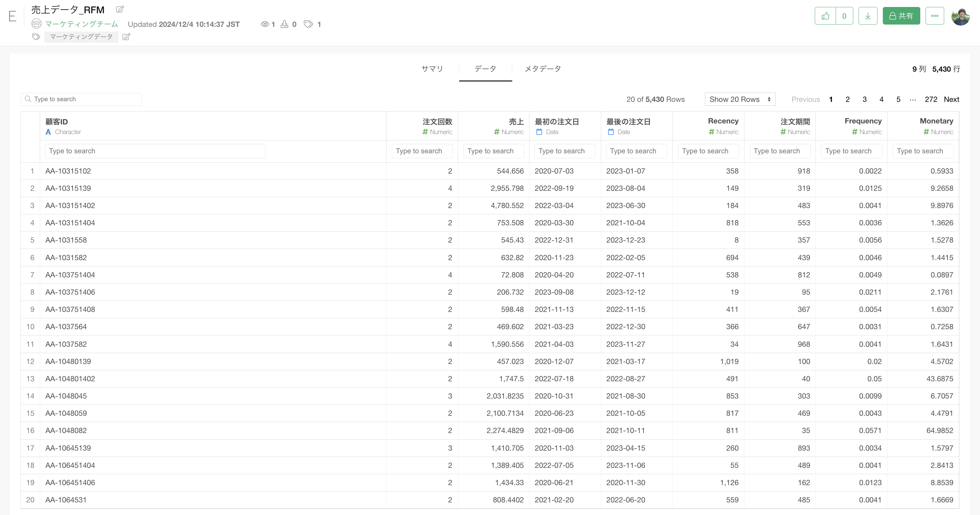Image resolution: width=980 pixels, height=515 pixels.
Task: Switch to the サマリ tab
Action: pos(432,69)
